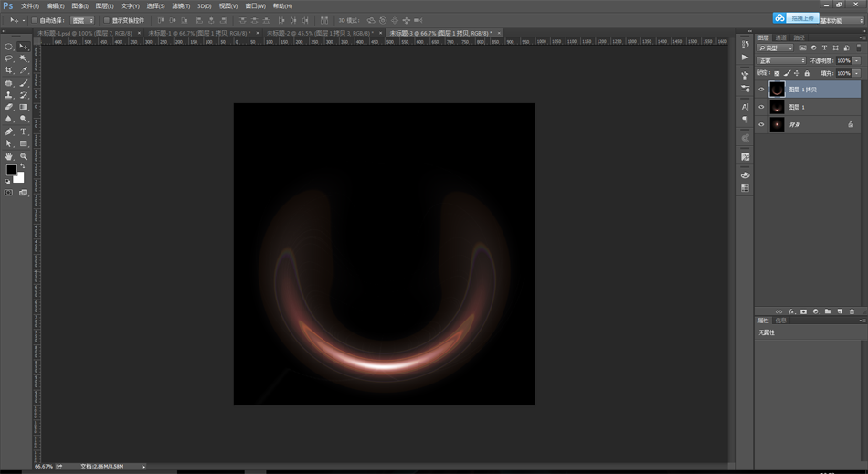Select the 图层 1 layer thumbnail

[777, 107]
